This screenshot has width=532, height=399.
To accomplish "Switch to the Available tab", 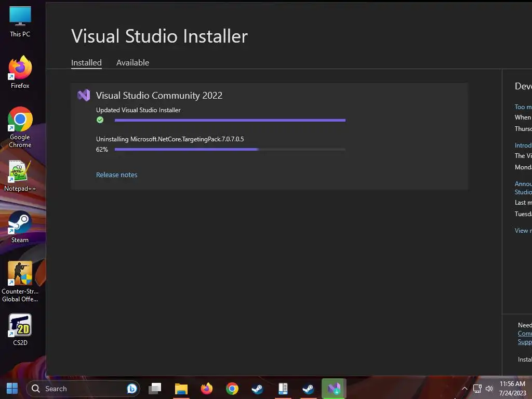I will [132, 63].
